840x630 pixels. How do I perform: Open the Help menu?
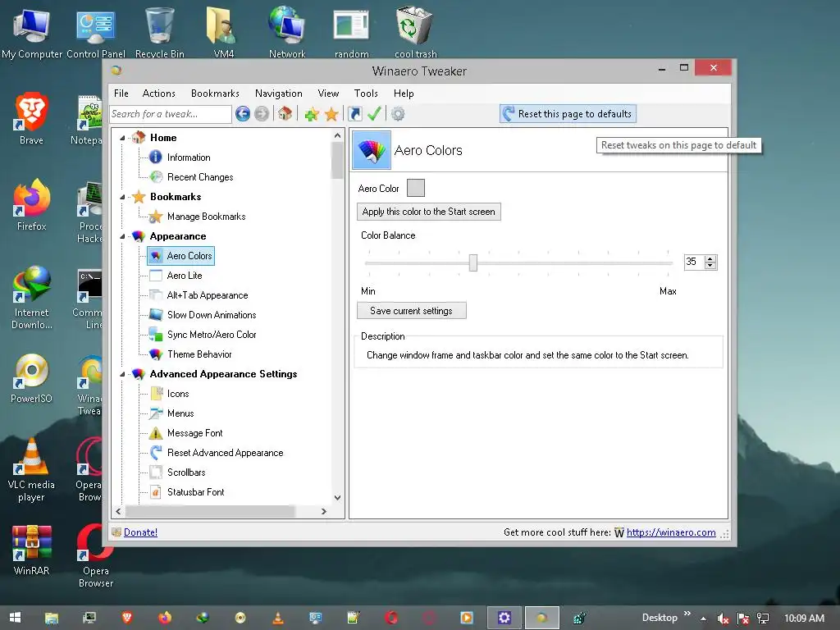coord(404,94)
